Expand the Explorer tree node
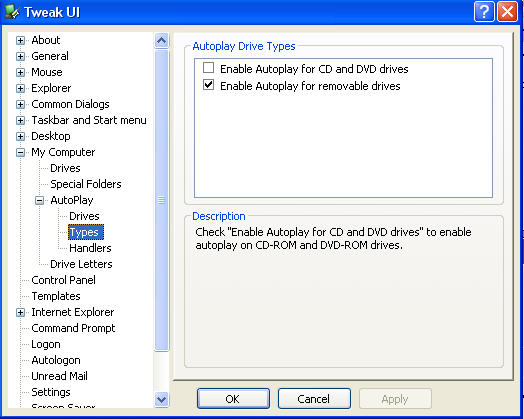 click(20, 89)
